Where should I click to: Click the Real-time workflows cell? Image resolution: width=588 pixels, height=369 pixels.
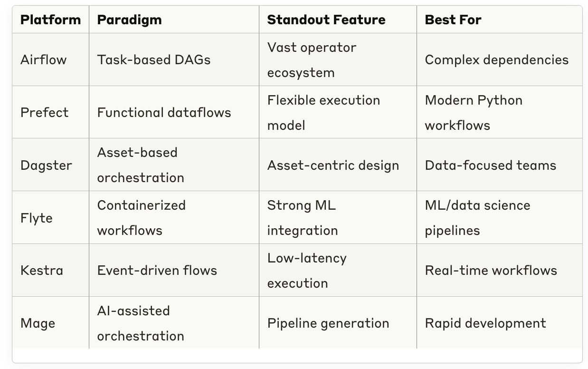pyautogui.click(x=491, y=271)
